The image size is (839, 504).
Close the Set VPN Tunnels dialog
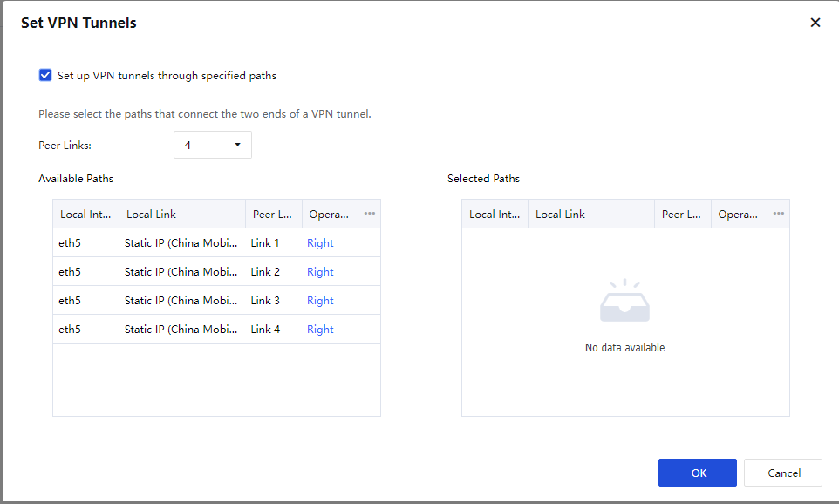pyautogui.click(x=815, y=23)
